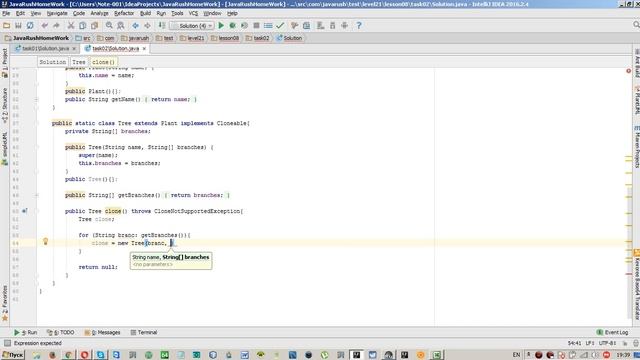640x360 pixels.
Task: Click the search everywhere magnifier icon
Action: 636,25
